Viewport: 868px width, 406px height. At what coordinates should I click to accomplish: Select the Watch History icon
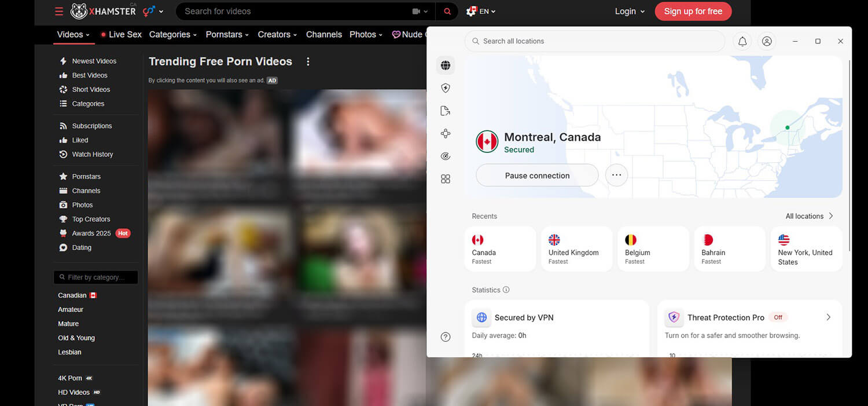pyautogui.click(x=62, y=154)
